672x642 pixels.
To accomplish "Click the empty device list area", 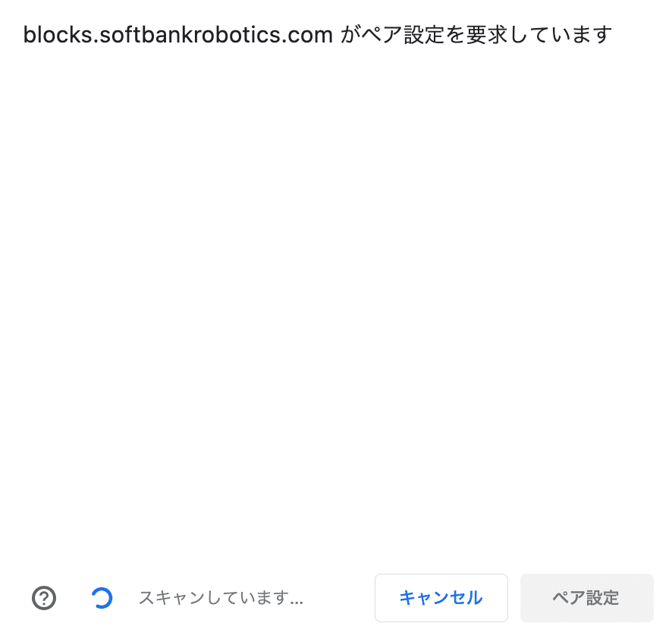I will [336, 309].
